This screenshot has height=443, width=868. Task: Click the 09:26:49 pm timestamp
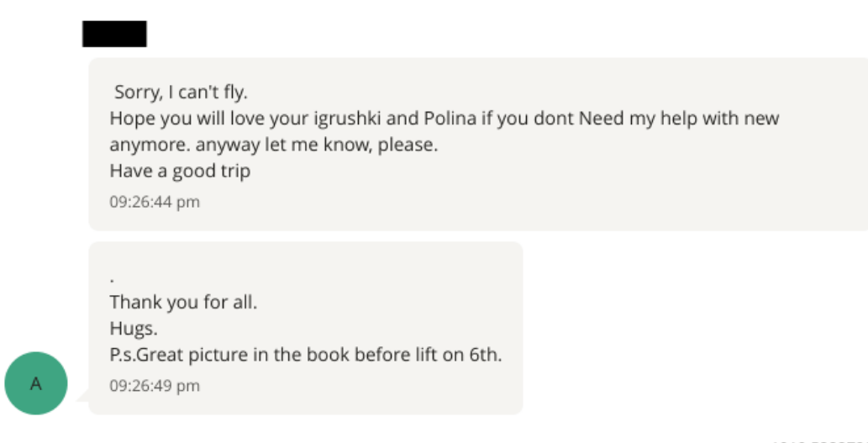(x=155, y=386)
